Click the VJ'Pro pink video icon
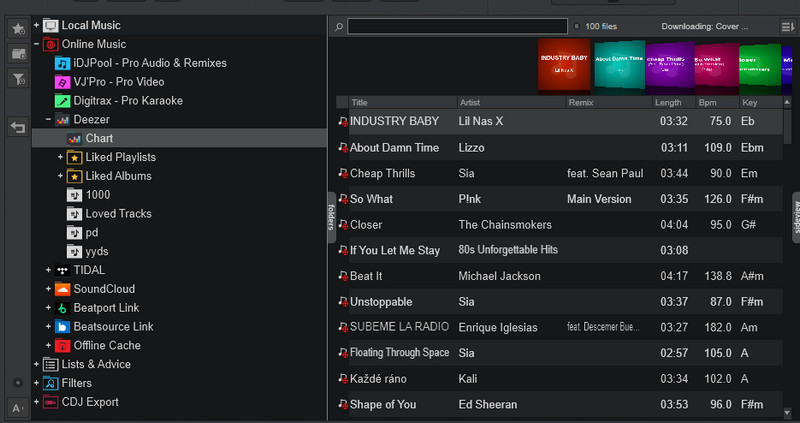Screen dimensions: 800x423 (62, 82)
